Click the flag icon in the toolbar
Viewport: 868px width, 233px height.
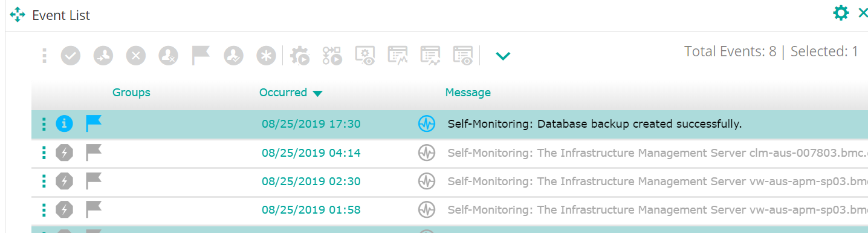[201, 55]
